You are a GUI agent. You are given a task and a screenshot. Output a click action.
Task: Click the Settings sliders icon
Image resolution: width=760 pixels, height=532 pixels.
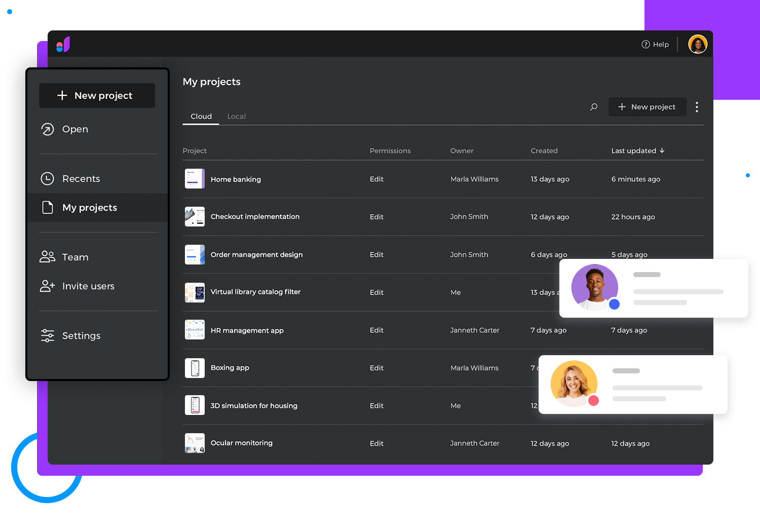coord(47,336)
